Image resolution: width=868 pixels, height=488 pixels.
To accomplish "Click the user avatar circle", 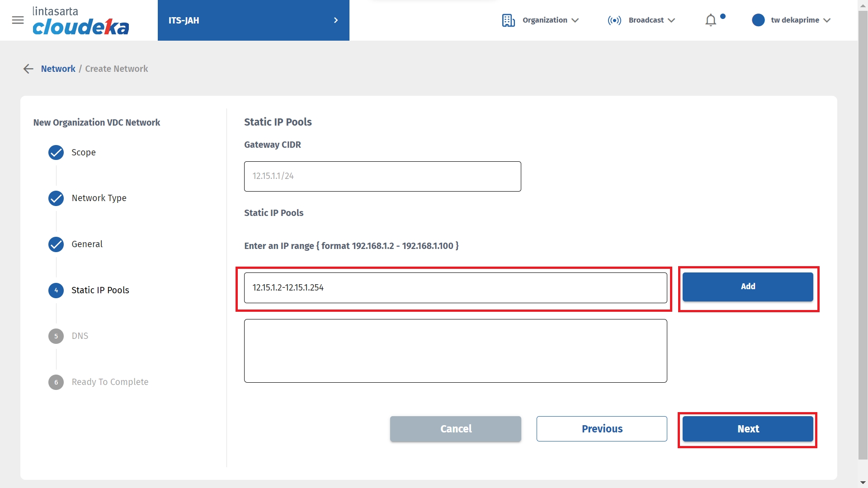I will click(x=758, y=20).
